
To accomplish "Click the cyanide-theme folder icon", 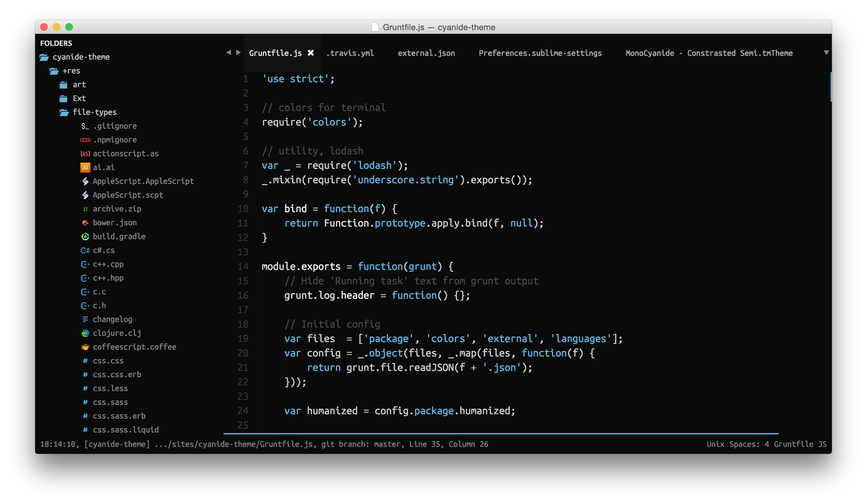I will tap(47, 56).
